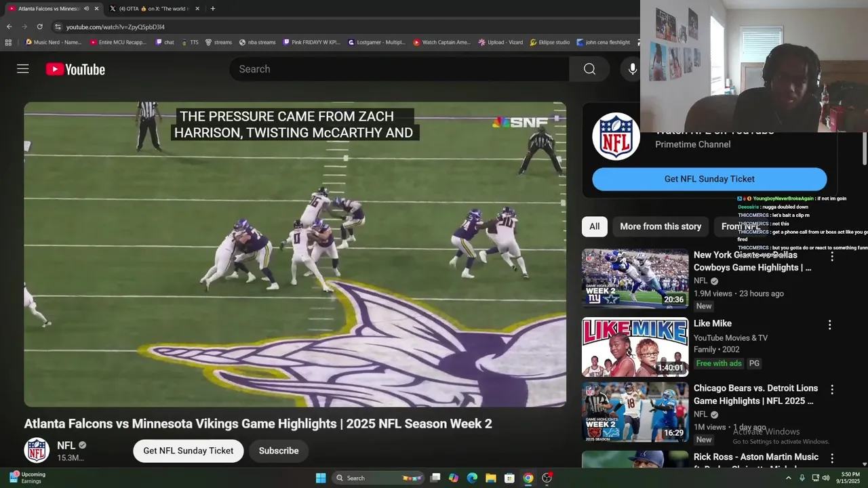868x488 pixels.
Task: Open three-dot menu for Rick Ross video
Action: pyautogui.click(x=832, y=459)
